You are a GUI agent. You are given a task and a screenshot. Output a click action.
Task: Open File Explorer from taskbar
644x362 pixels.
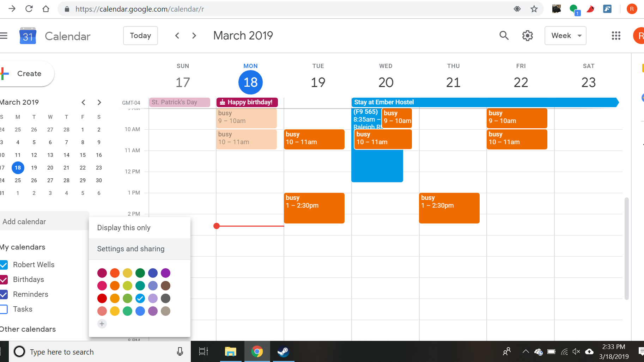click(230, 351)
